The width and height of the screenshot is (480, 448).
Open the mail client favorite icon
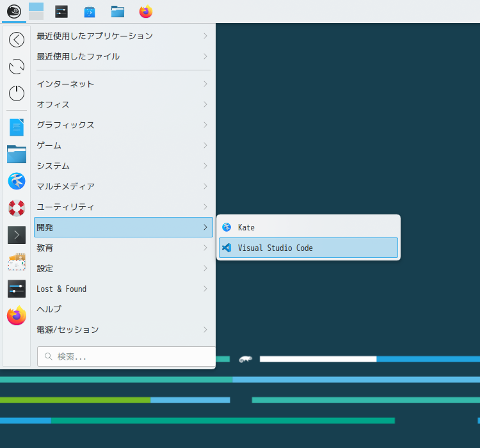17,262
